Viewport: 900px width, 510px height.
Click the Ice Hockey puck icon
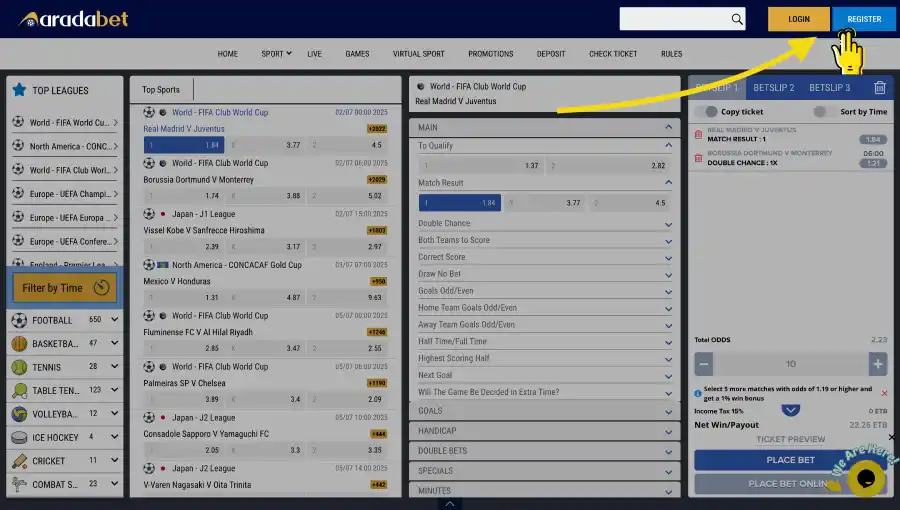[19, 438]
